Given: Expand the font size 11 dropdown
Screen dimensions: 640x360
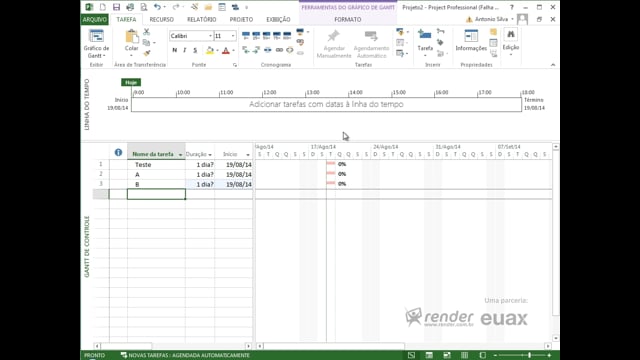Looking at the screenshot, I should (233, 36).
